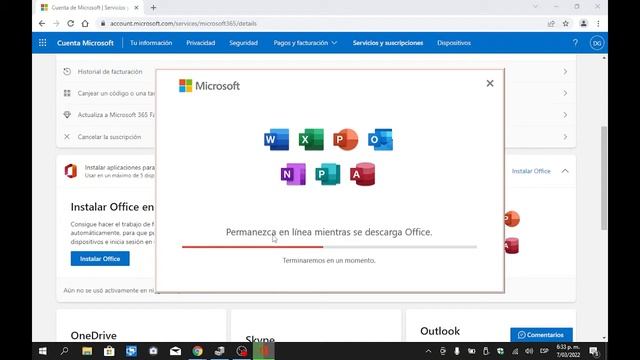
Task: Open the Privacidad tab
Action: click(x=200, y=43)
